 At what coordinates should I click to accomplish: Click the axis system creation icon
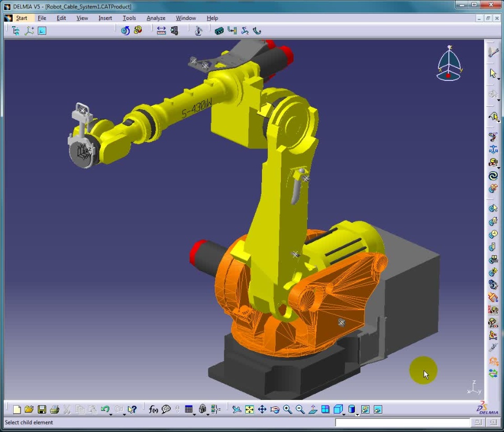click(x=29, y=30)
